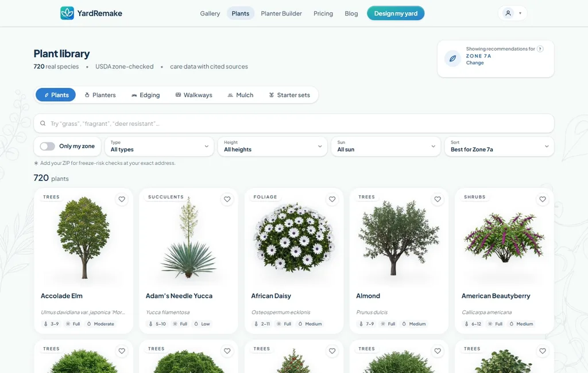Click the plant search input field
The width and height of the screenshot is (588, 373).
pos(294,124)
